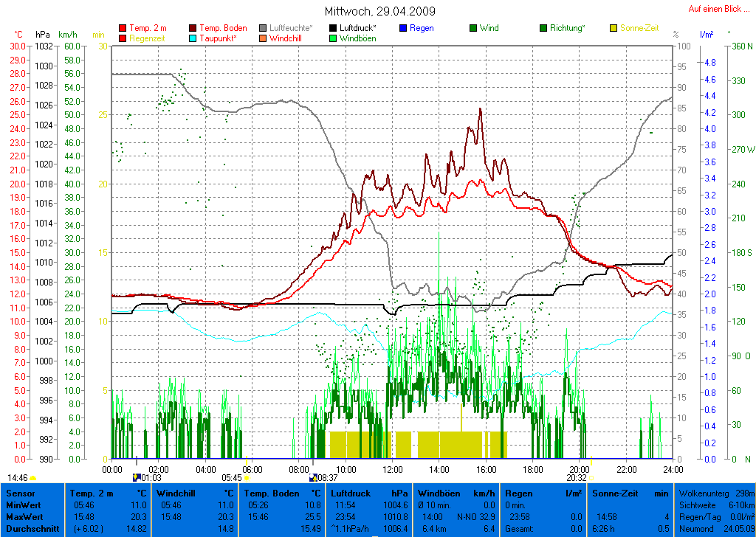Toggle the Regenzeit series legend label
The image size is (756, 537).
[148, 38]
